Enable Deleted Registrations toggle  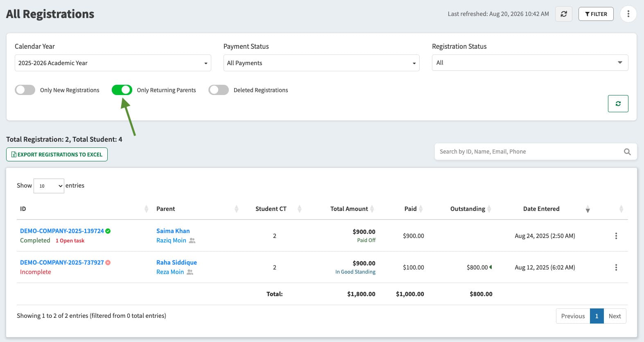coord(219,90)
